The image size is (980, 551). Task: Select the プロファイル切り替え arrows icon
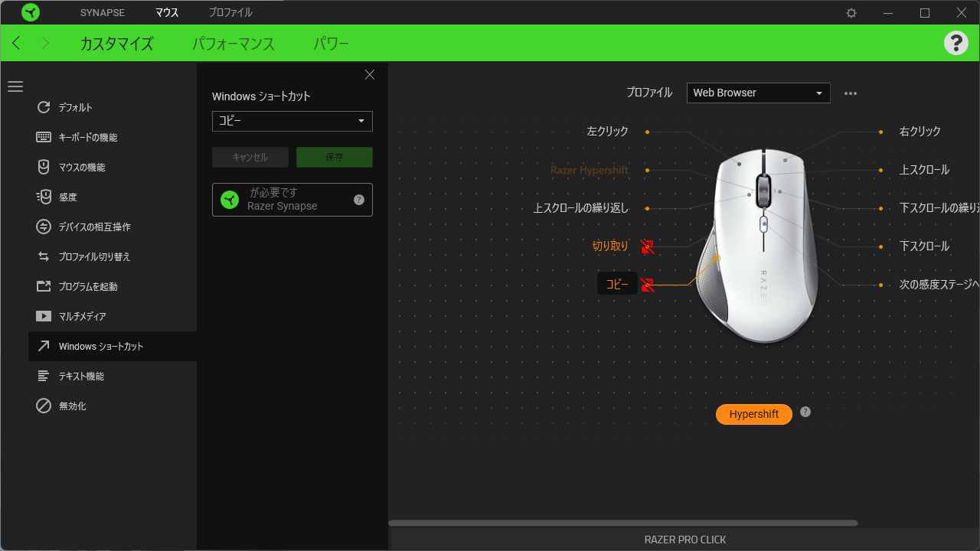pyautogui.click(x=44, y=256)
